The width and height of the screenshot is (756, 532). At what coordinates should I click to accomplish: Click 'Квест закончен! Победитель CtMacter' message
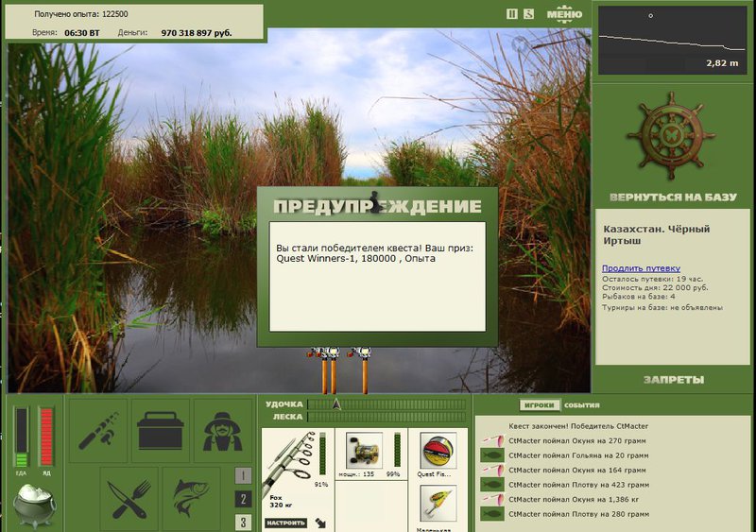pos(578,426)
